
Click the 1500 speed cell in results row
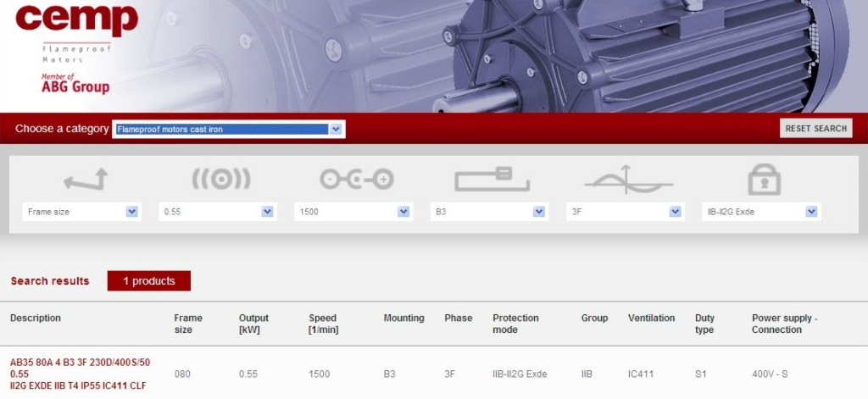(x=319, y=374)
